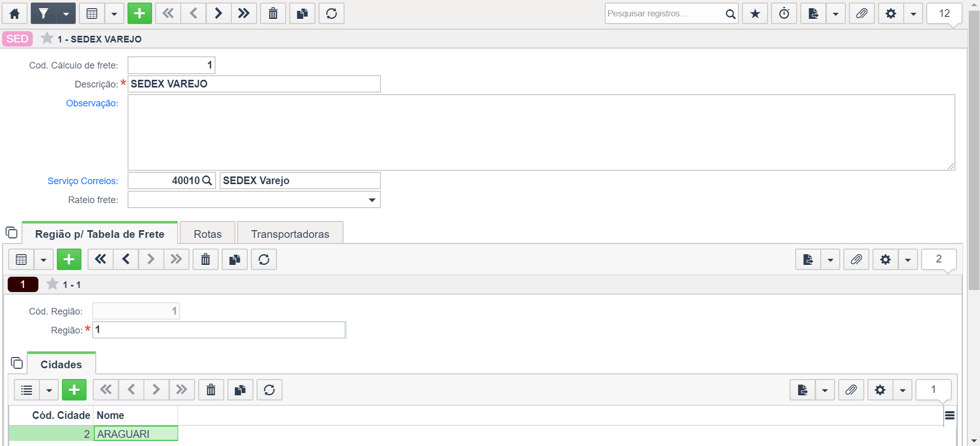Export Região records with document icon

coord(808,259)
